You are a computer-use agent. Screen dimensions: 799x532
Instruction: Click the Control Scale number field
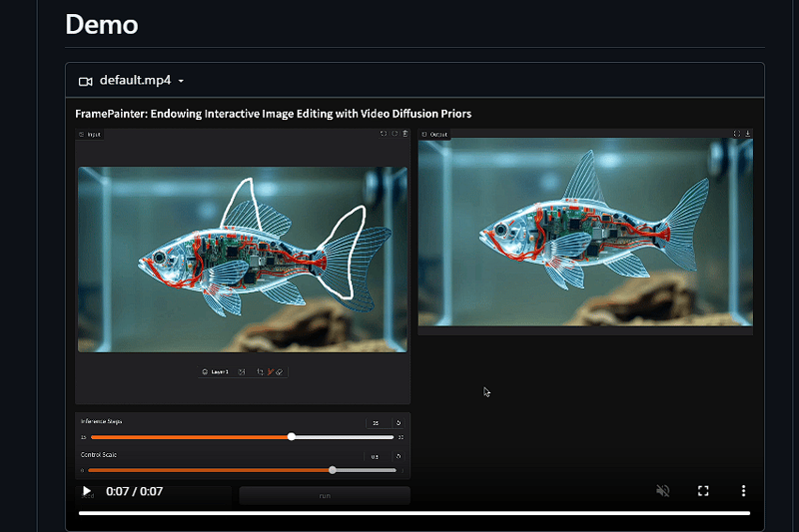coord(378,457)
